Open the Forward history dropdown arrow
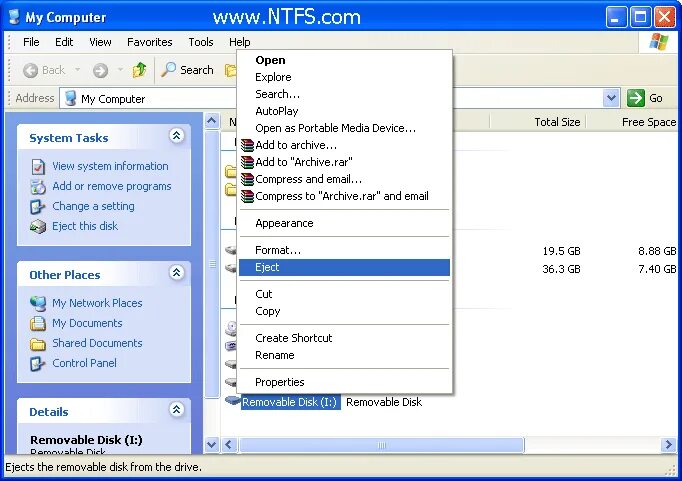 tap(120, 70)
